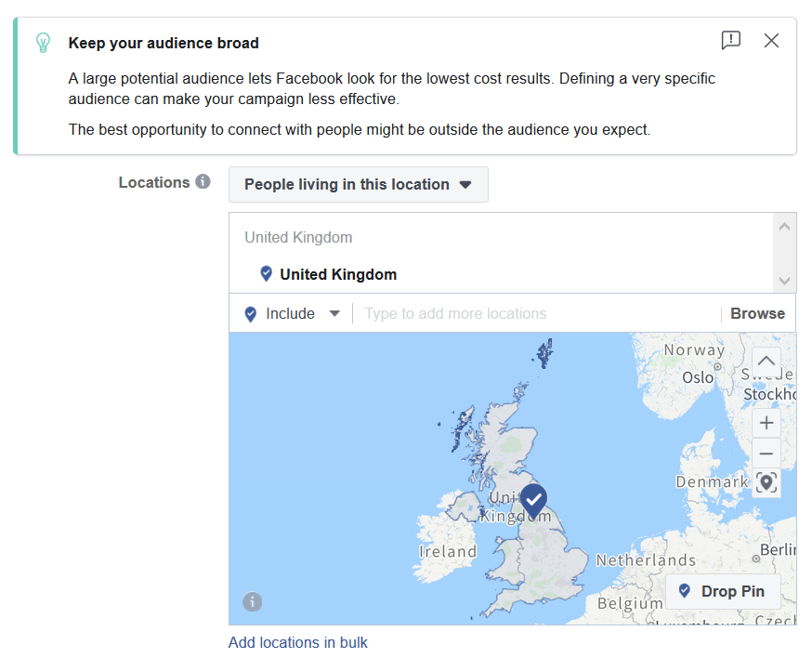Expand the Include dropdown

click(x=292, y=313)
